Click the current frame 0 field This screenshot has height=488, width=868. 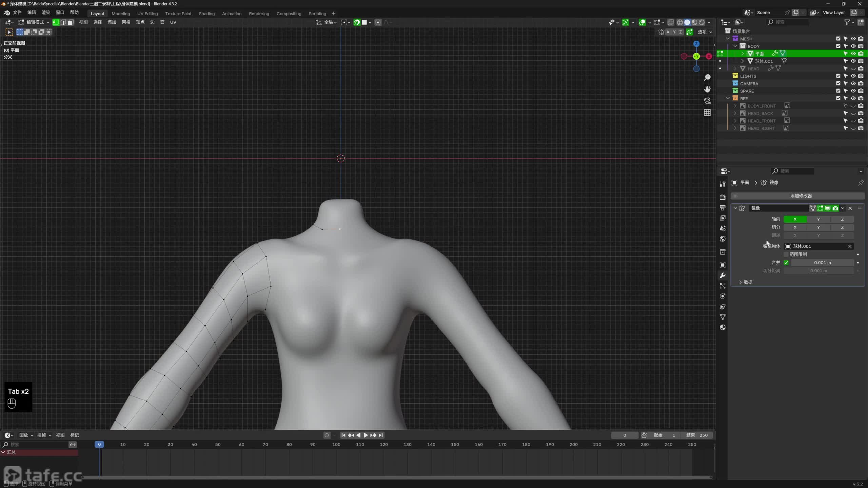625,435
